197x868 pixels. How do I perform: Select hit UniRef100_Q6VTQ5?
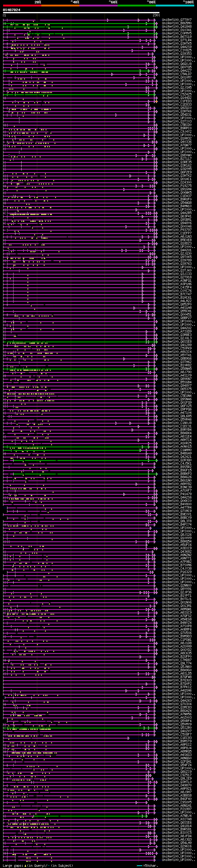pyautogui.click(x=177, y=67)
